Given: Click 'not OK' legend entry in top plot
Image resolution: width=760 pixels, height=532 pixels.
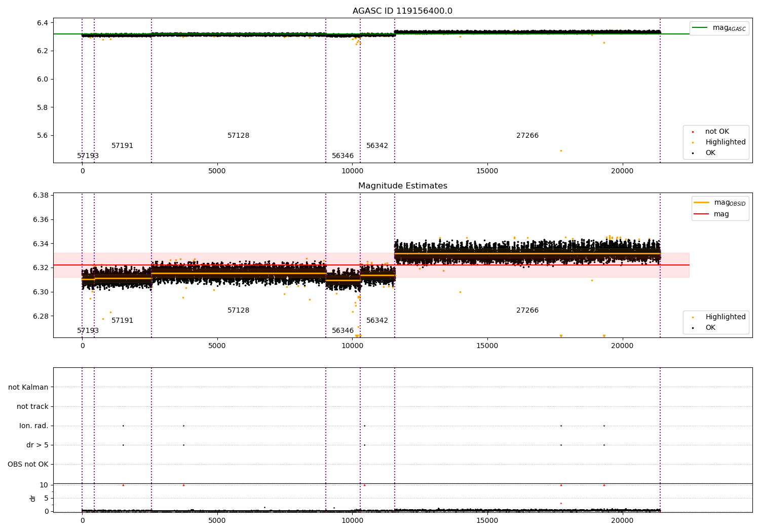Looking at the screenshot, I should 716,131.
